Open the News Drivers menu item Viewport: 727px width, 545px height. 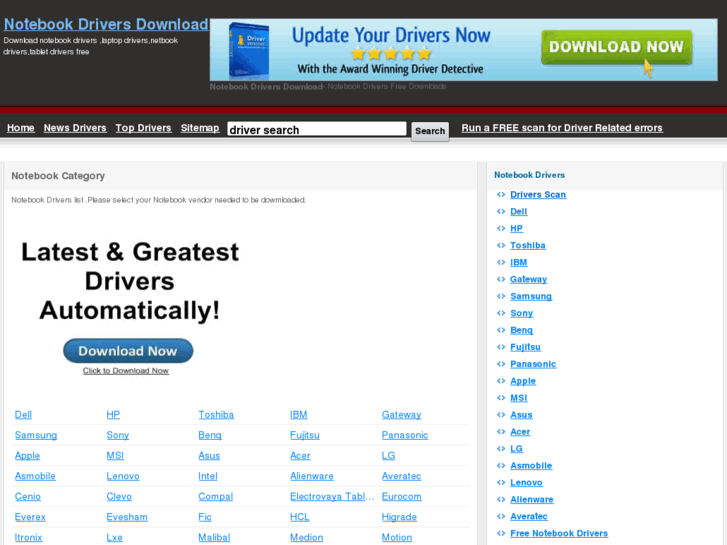tap(75, 128)
